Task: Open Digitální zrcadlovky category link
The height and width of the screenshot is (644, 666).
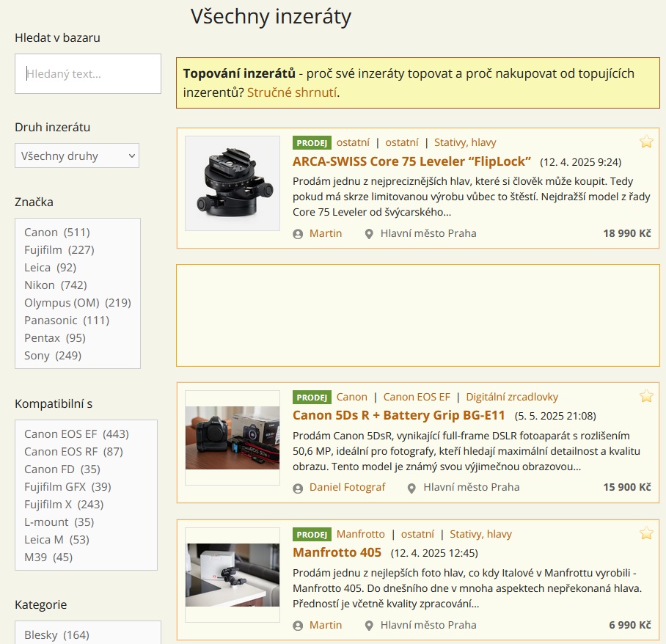Action: coord(512,397)
